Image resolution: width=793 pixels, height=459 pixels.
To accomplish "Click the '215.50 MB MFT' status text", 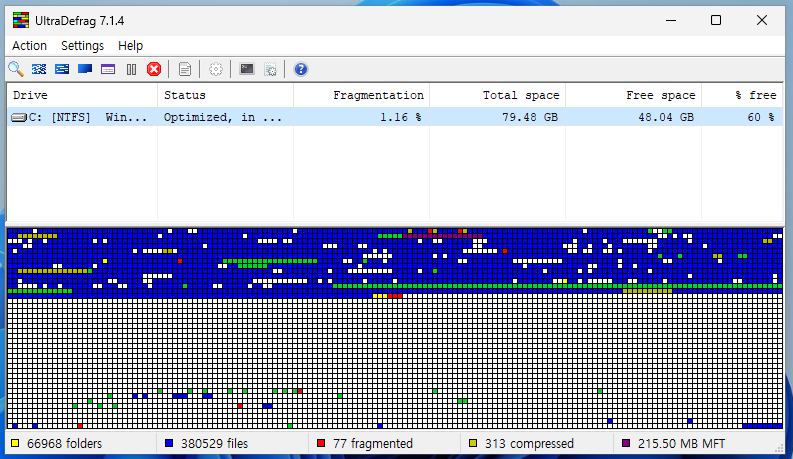I will click(681, 444).
